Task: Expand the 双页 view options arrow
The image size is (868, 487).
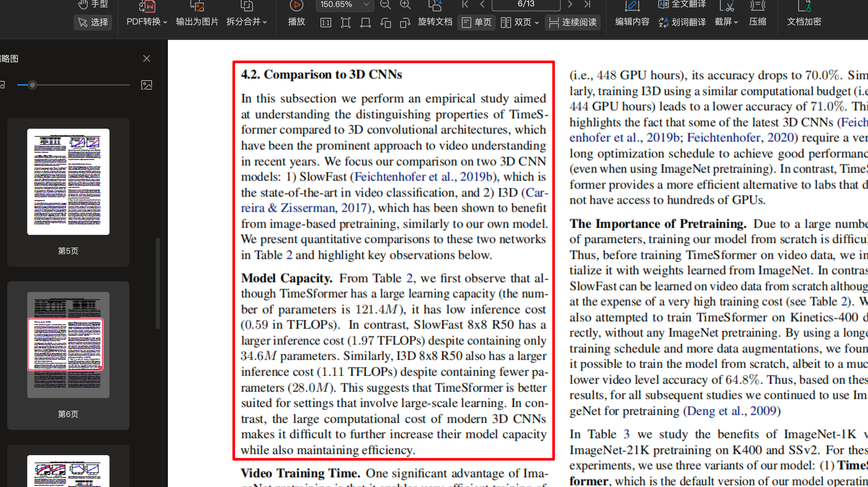Action: (537, 23)
